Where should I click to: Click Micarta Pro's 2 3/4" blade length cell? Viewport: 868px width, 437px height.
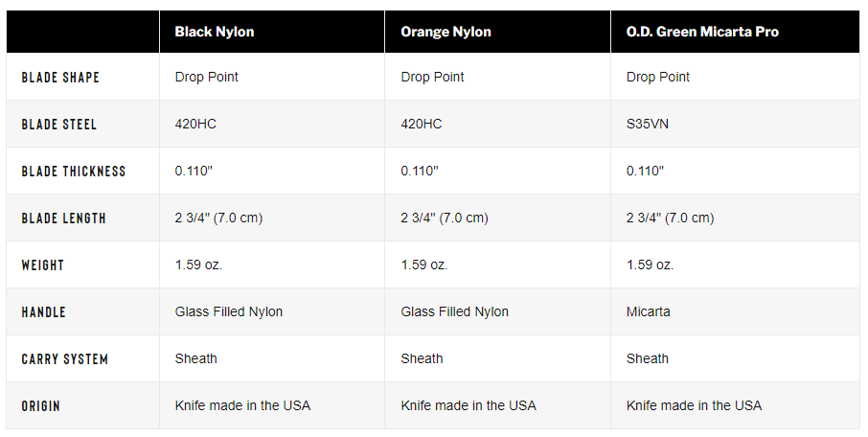tap(670, 218)
